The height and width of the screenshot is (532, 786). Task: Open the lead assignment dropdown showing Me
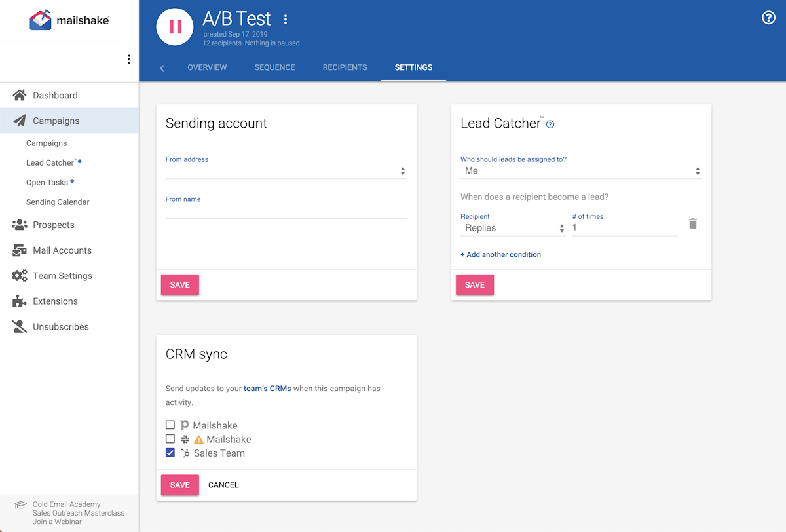tap(581, 171)
